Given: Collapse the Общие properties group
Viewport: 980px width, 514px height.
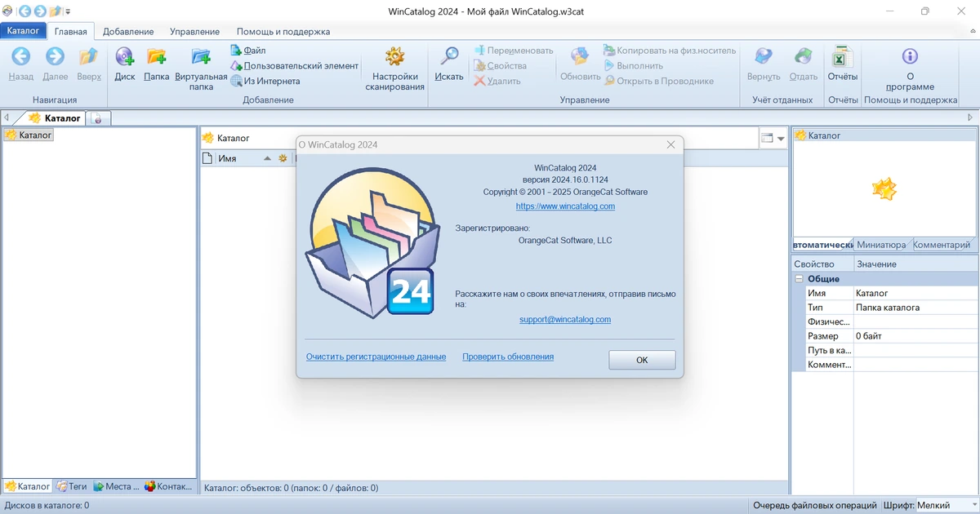Looking at the screenshot, I should click(x=799, y=278).
